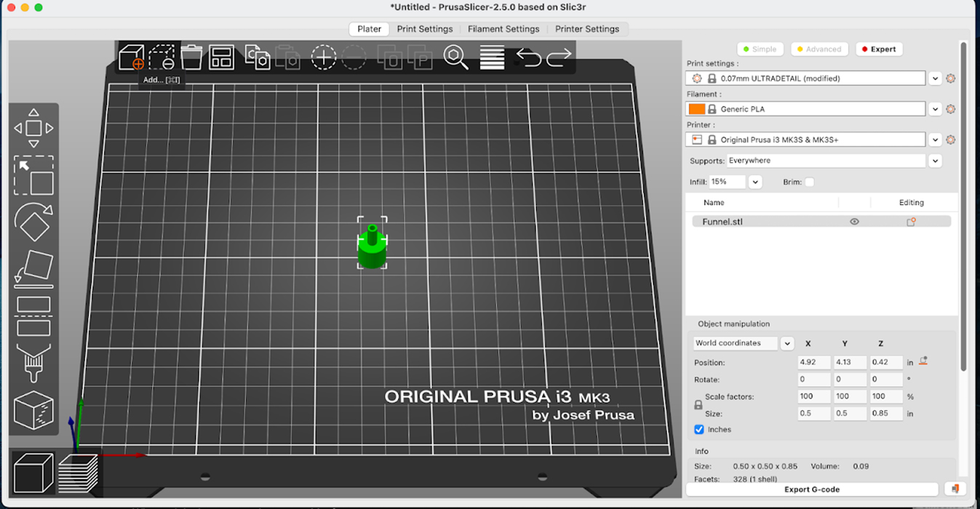Click the Add object toolbar icon
Screen dimensions: 980x509
tap(133, 57)
